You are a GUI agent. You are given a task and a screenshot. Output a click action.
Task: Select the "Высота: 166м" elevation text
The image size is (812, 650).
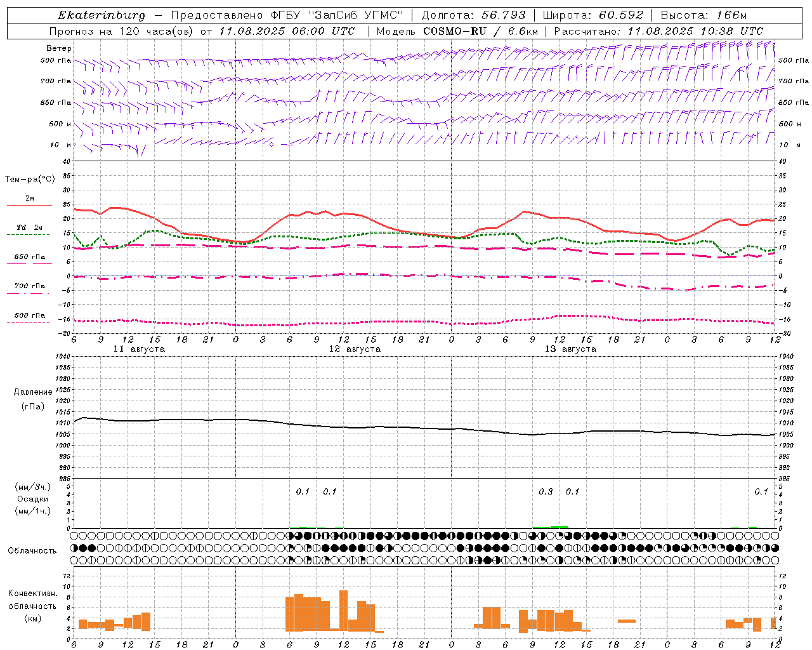click(x=704, y=15)
